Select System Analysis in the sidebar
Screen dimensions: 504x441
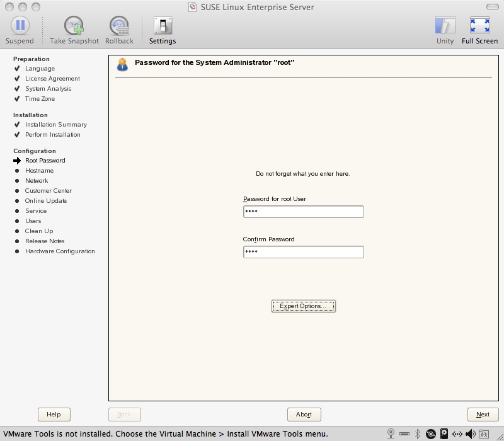tap(49, 89)
